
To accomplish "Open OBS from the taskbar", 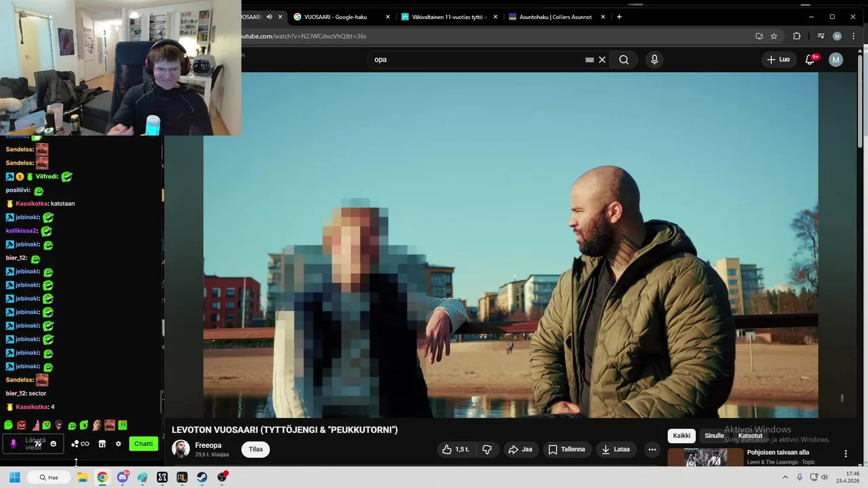I will (x=222, y=477).
